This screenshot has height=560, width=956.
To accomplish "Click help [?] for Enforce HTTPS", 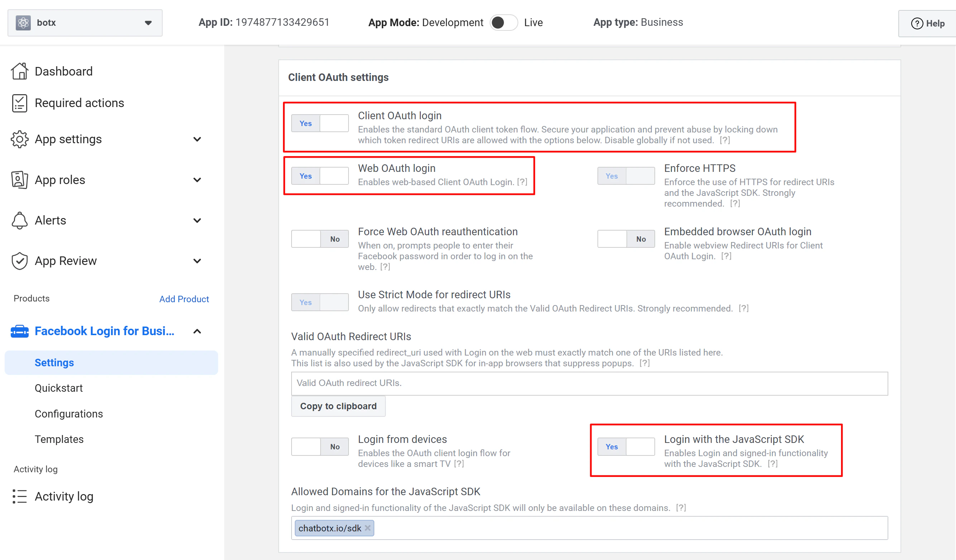I will coord(735,204).
